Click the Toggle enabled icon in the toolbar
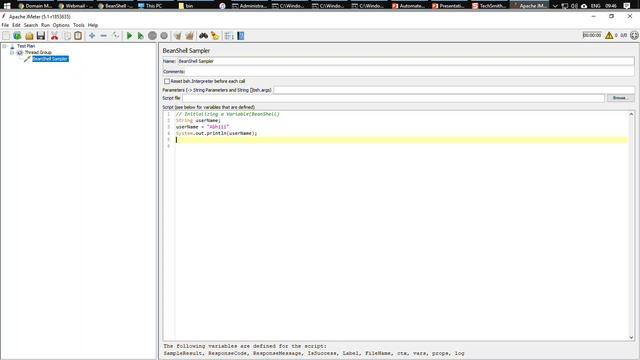 (116, 36)
